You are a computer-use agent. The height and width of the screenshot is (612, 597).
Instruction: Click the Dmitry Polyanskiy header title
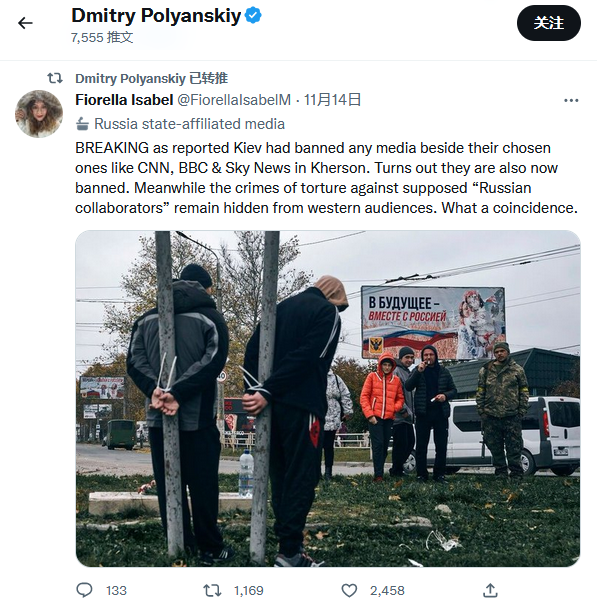click(x=156, y=16)
